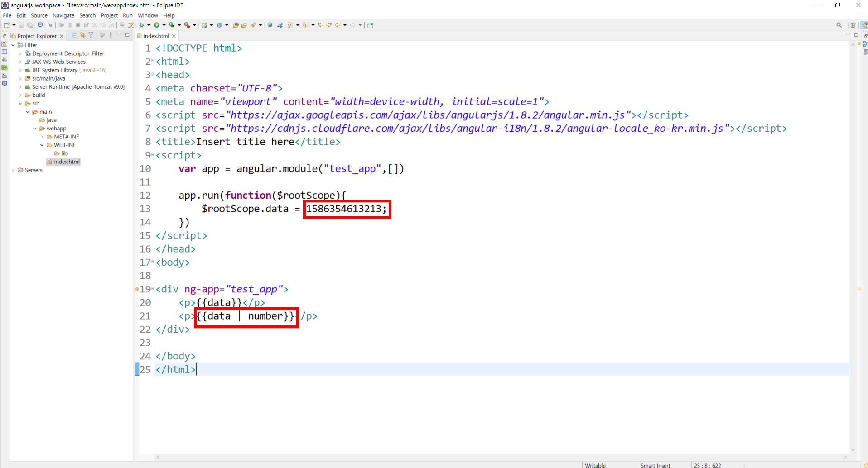Click the global search magnifier icon
This screenshot has height=468, width=868.
839,25
